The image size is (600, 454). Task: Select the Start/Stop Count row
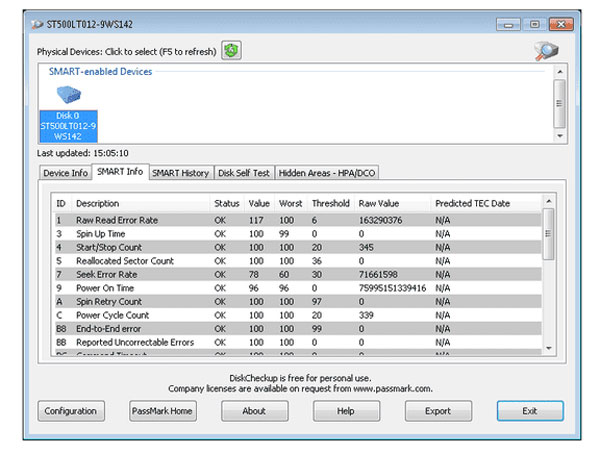click(x=298, y=247)
